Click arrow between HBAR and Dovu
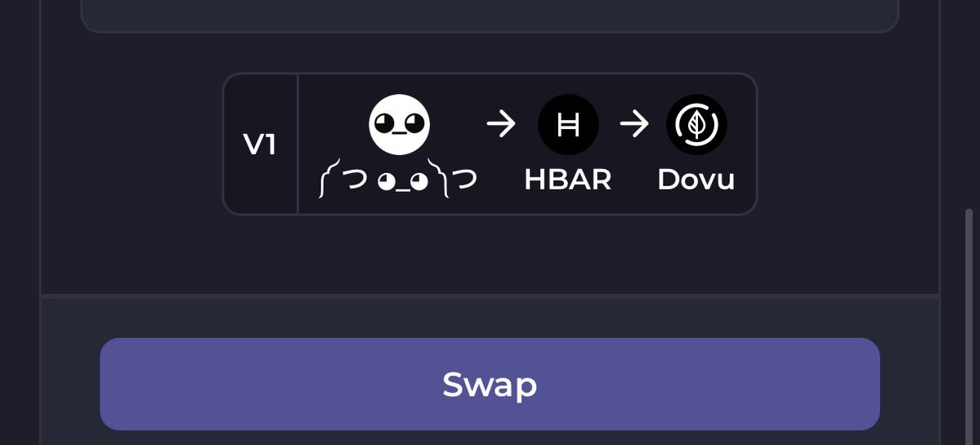The height and width of the screenshot is (445, 980). click(634, 124)
